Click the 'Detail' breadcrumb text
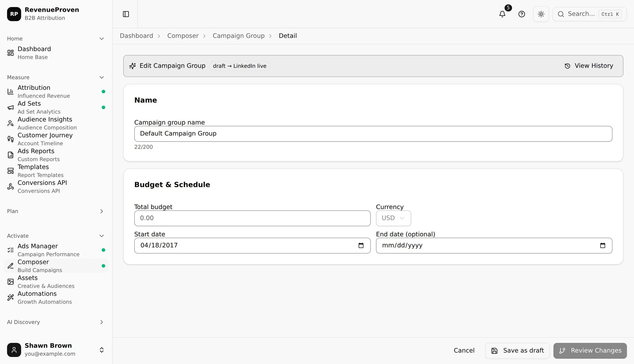 pyautogui.click(x=288, y=36)
